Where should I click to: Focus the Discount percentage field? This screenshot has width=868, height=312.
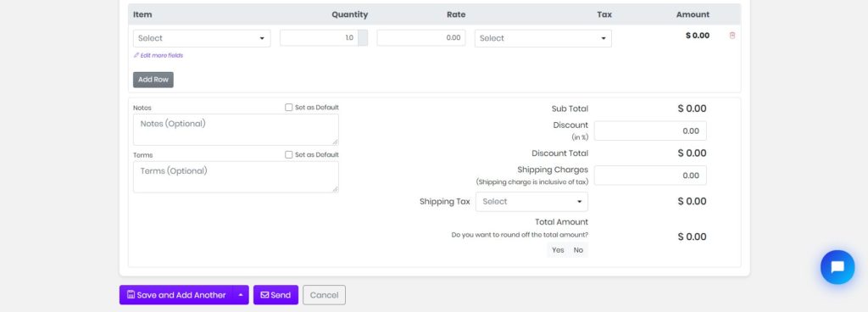coord(650,131)
